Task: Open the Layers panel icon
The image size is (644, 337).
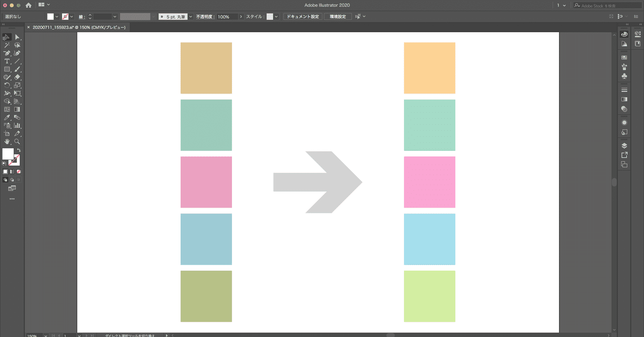Action: 624,145
